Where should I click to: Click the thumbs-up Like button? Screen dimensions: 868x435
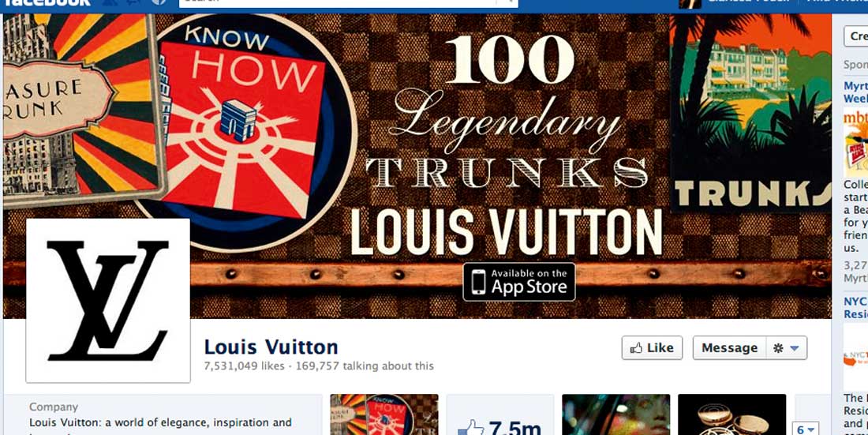652,348
